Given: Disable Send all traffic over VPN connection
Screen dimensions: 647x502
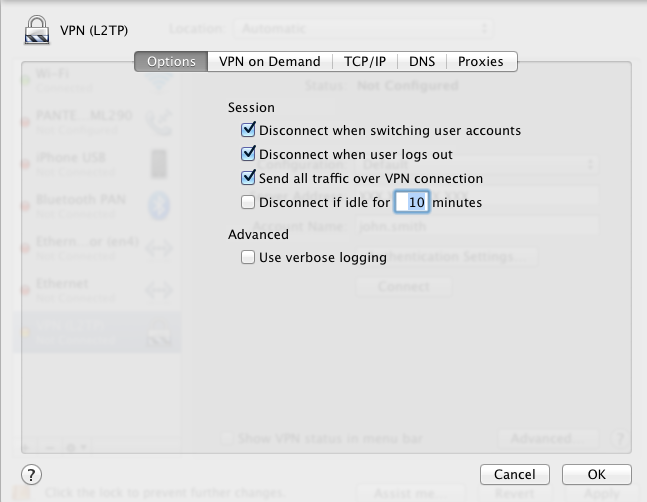Looking at the screenshot, I should [249, 178].
